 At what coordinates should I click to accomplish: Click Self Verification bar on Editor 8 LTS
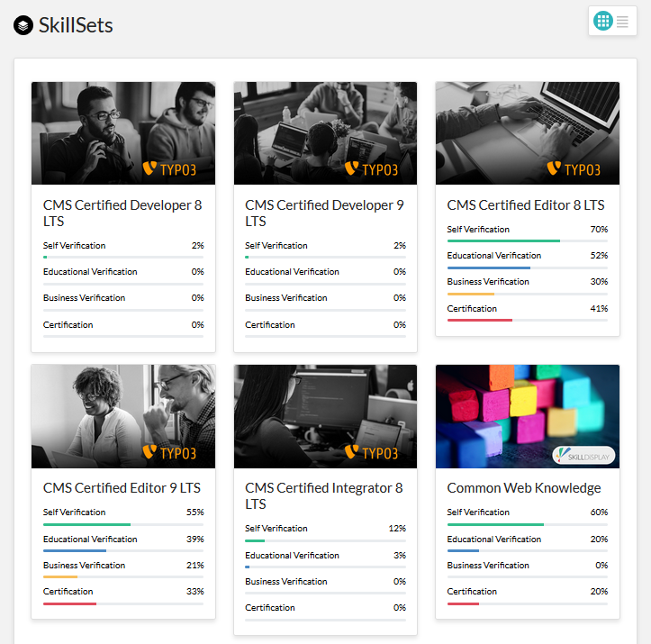tap(527, 240)
